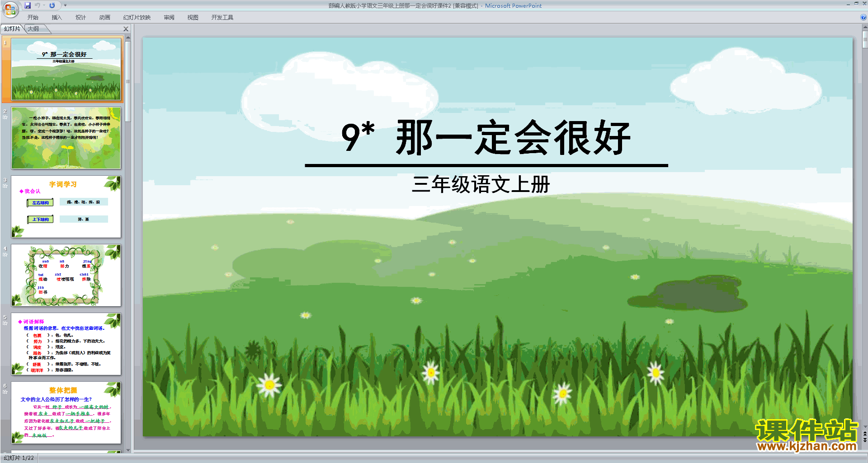Click animation star icon beside slide 4
Screen dimensions: 868x463
pos(5,255)
